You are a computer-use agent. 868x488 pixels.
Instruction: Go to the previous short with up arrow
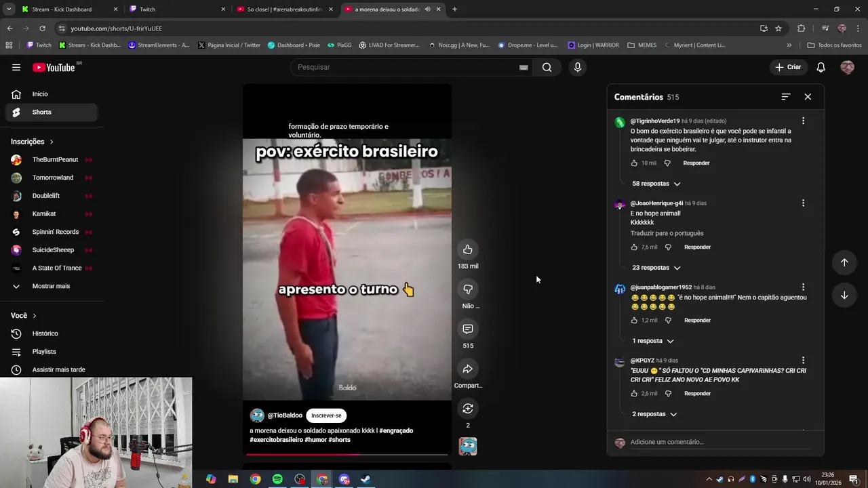pyautogui.click(x=844, y=262)
